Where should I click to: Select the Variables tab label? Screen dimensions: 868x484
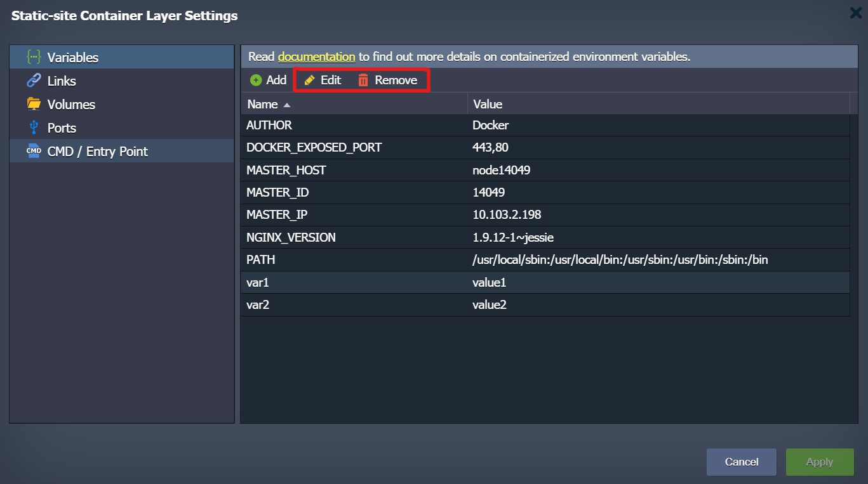pos(73,57)
